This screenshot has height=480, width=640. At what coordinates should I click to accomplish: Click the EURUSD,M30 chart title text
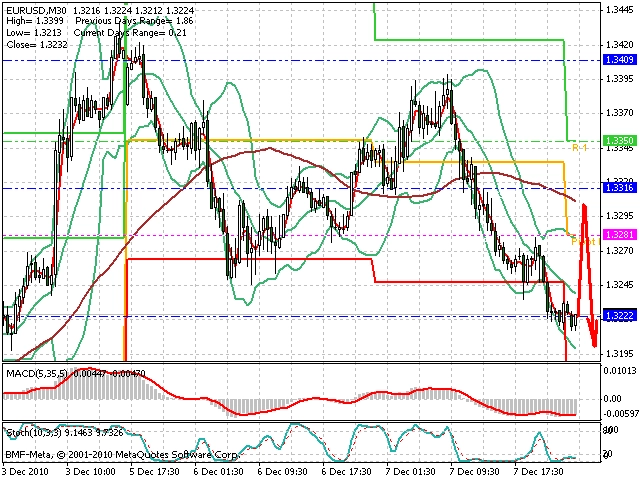(x=34, y=10)
